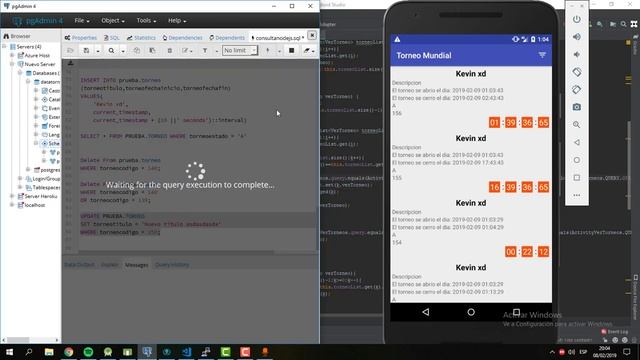Image resolution: width=640 pixels, height=360 pixels.
Task: Click emulator sidebar Overview square
Action: [576, 178]
